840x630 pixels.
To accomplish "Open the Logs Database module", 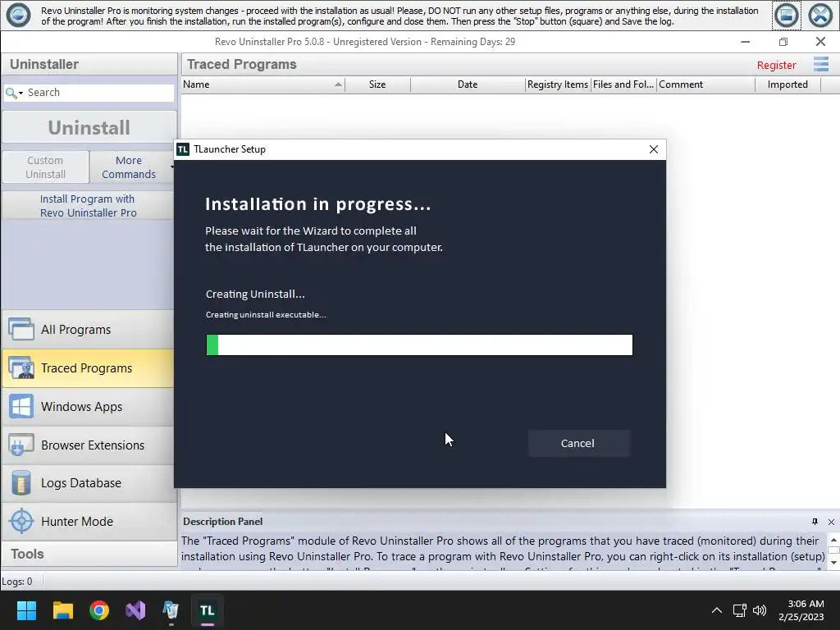I will 89,483.
